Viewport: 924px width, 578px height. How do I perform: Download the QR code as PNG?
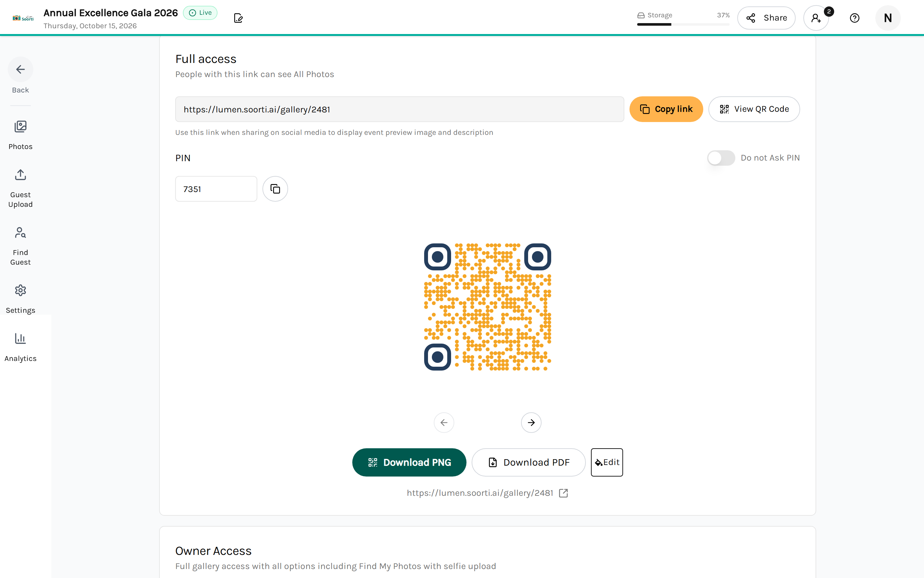(x=409, y=462)
